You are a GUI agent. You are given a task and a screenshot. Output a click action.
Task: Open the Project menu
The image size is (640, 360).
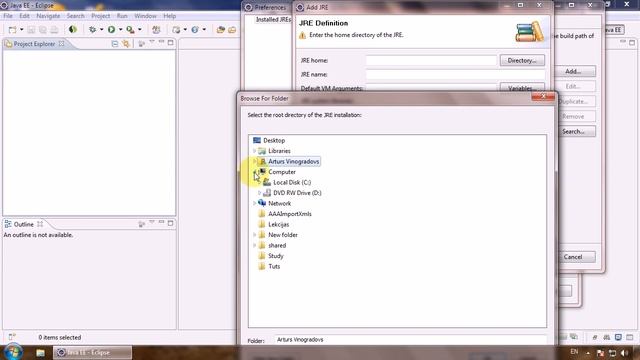pos(100,16)
